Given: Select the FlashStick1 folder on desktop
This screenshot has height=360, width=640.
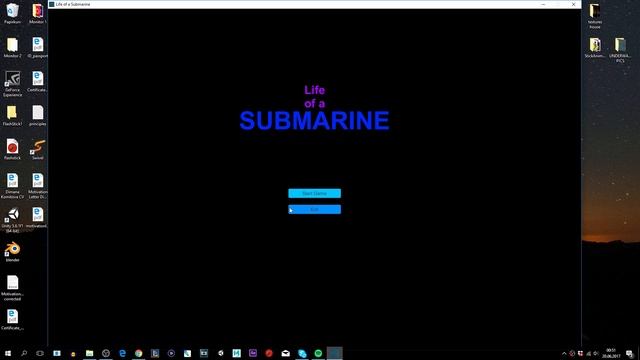Looking at the screenshot, I should [x=12, y=116].
